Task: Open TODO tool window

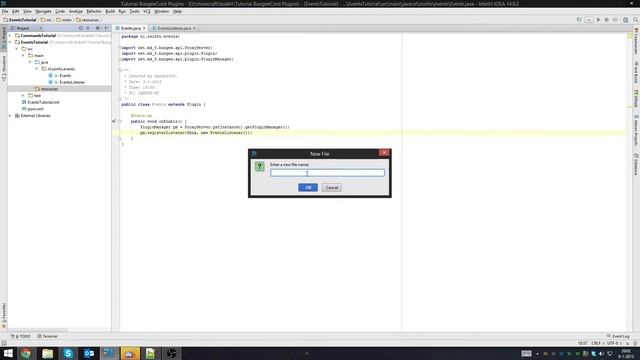Action: (x=21, y=336)
